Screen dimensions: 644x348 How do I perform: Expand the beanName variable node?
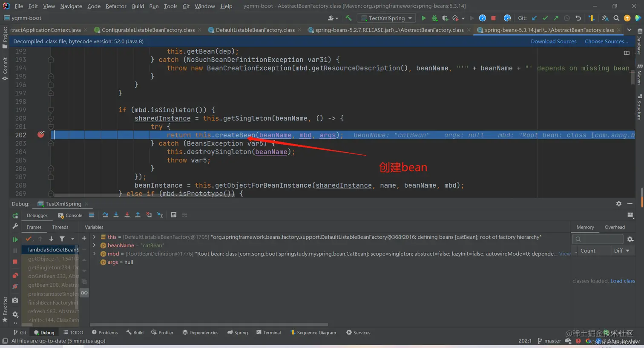pyautogui.click(x=95, y=245)
